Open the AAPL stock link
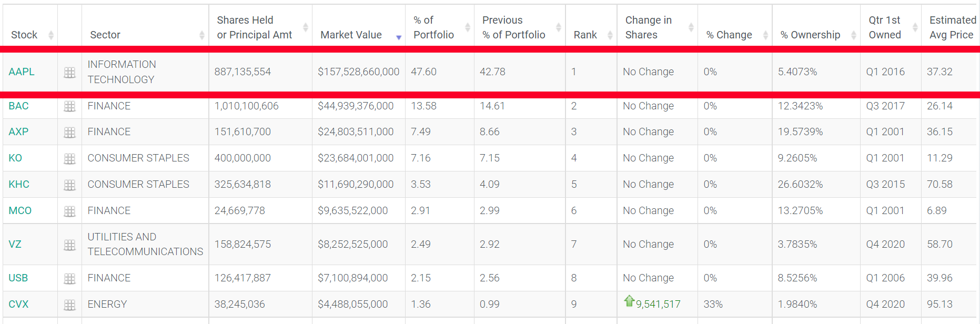 (22, 72)
